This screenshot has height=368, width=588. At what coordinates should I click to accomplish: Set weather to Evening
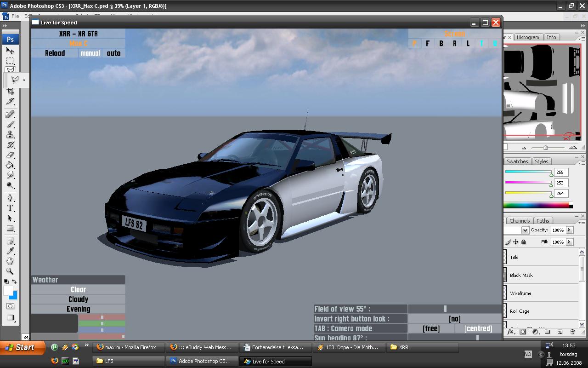click(x=78, y=309)
